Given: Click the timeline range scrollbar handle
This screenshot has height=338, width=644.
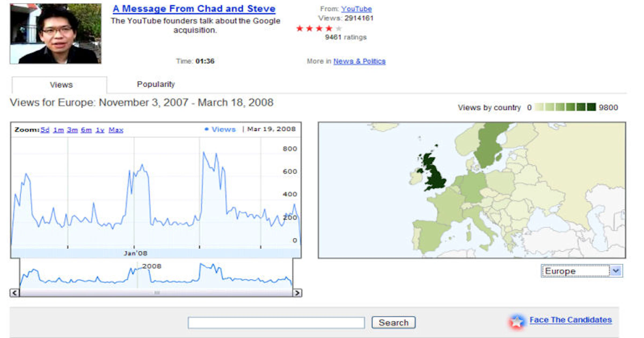Looking at the screenshot, I should pyautogui.click(x=157, y=293).
